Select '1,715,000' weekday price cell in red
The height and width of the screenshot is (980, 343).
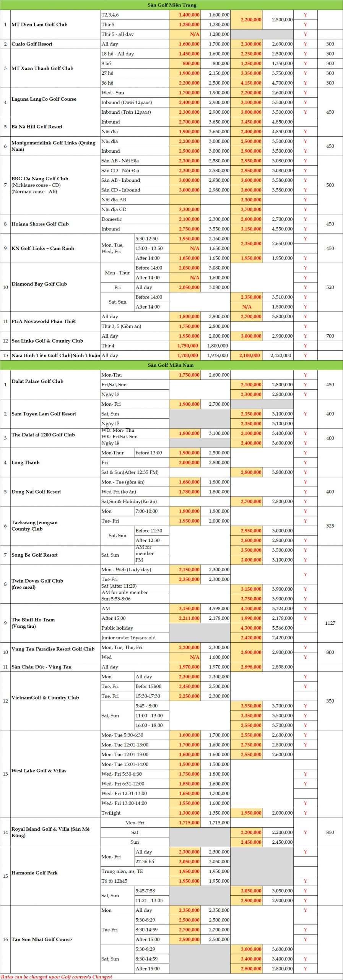tap(185, 822)
